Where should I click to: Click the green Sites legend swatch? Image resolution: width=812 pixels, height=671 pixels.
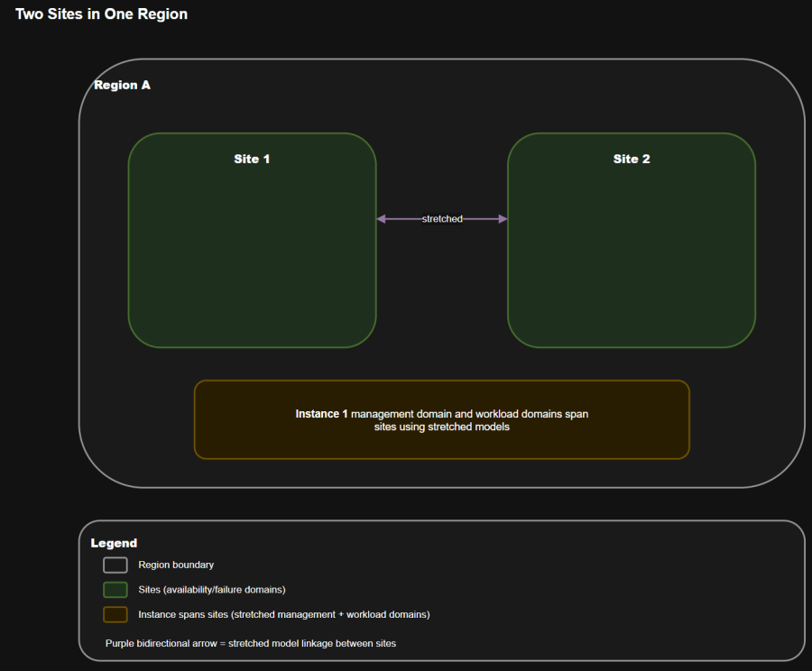(x=115, y=590)
